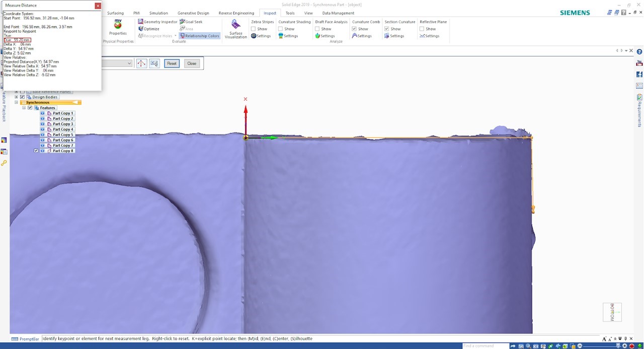Run the Optimize command
Viewport: 644px width, 349px height.
(x=148, y=29)
